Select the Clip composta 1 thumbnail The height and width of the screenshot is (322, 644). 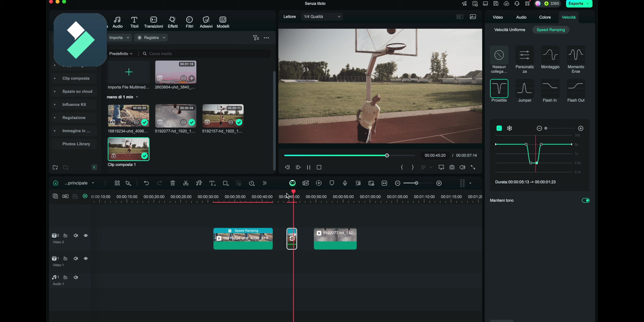click(x=128, y=149)
